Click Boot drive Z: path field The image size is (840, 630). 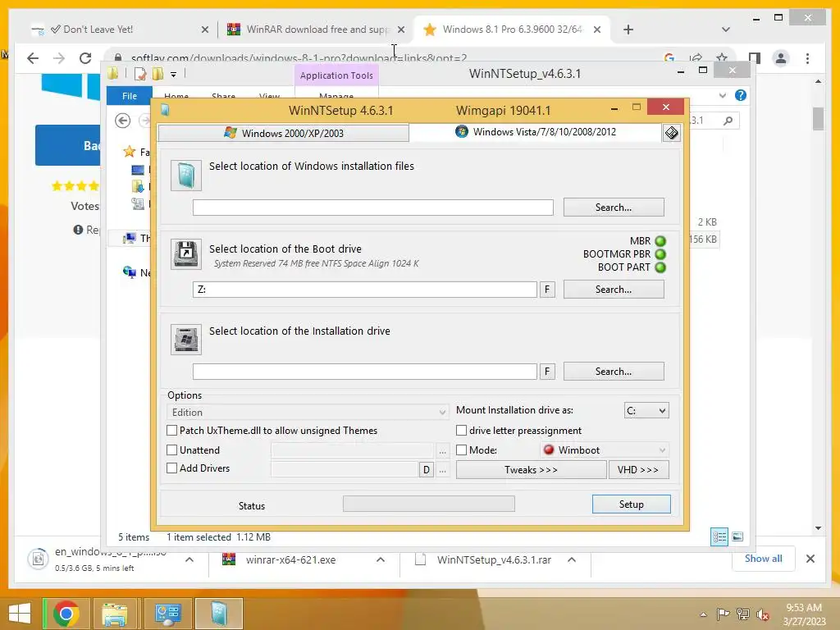click(x=365, y=290)
